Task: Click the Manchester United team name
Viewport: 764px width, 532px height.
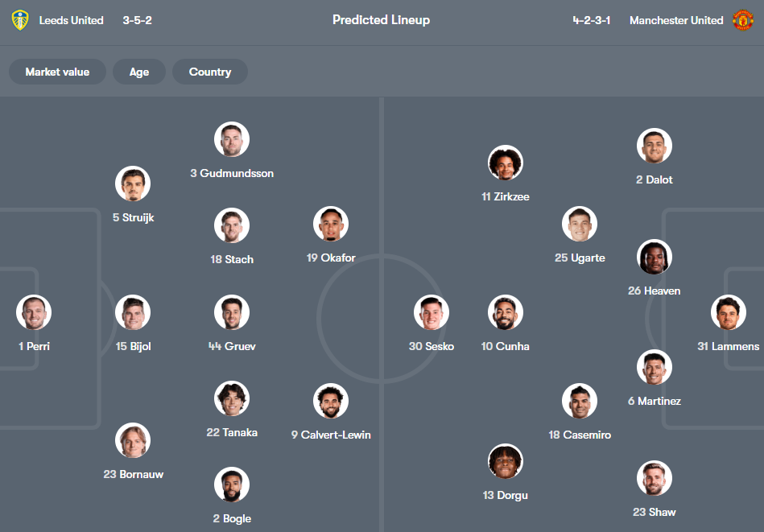Action: (676, 19)
